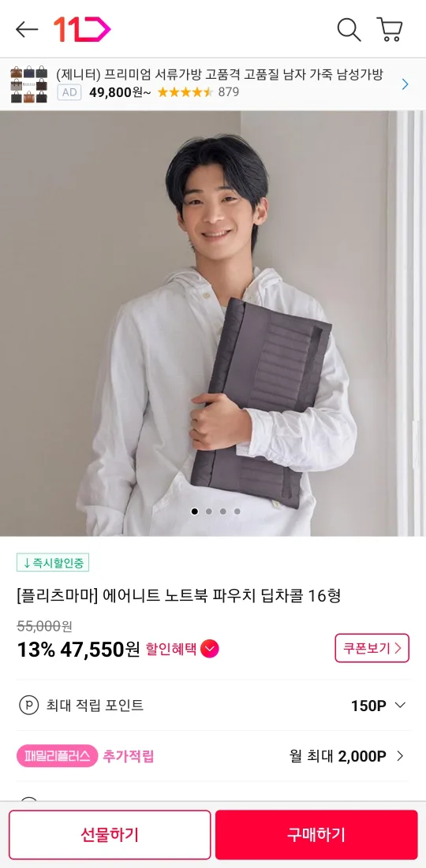This screenshot has width=426, height=868.
Task: Open the 11st home logo
Action: click(x=82, y=29)
